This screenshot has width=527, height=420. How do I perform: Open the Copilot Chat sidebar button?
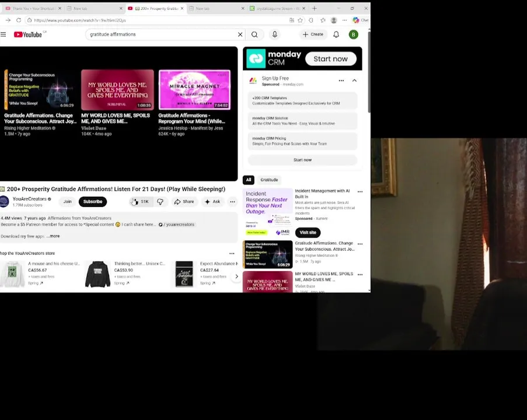point(360,20)
